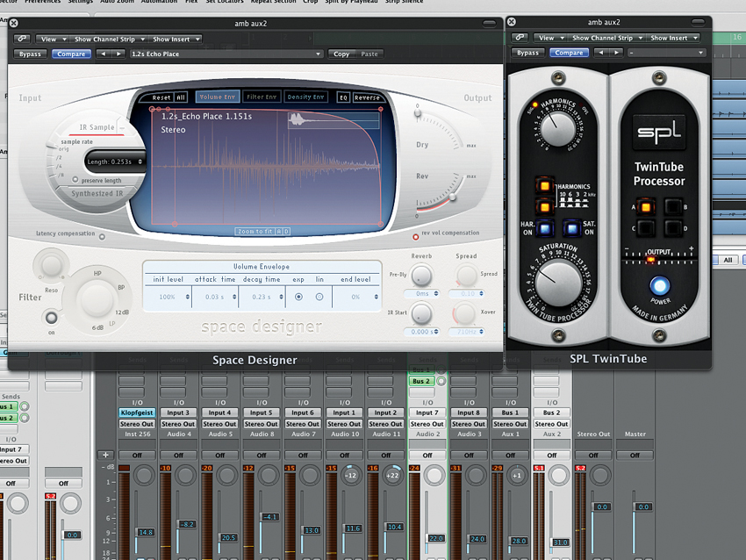746x560 pixels.
Task: Turn filter on with the on button
Action: (52, 318)
